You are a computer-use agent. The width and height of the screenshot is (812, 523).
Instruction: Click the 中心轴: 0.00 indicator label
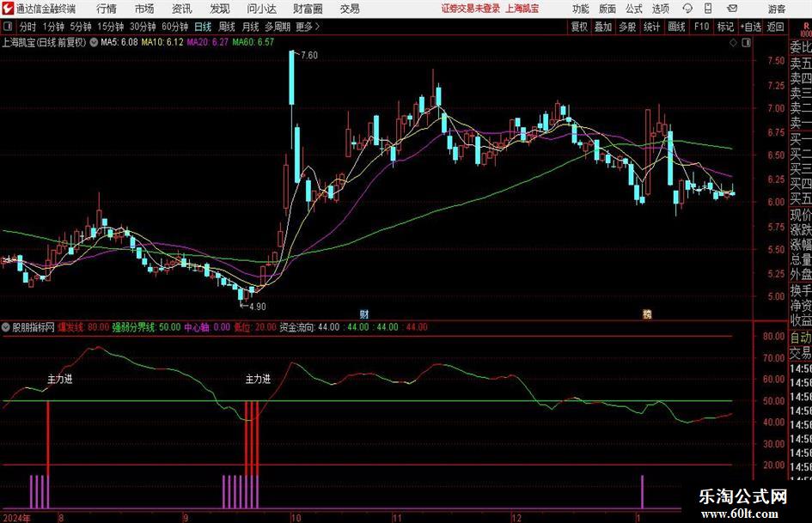click(x=207, y=327)
